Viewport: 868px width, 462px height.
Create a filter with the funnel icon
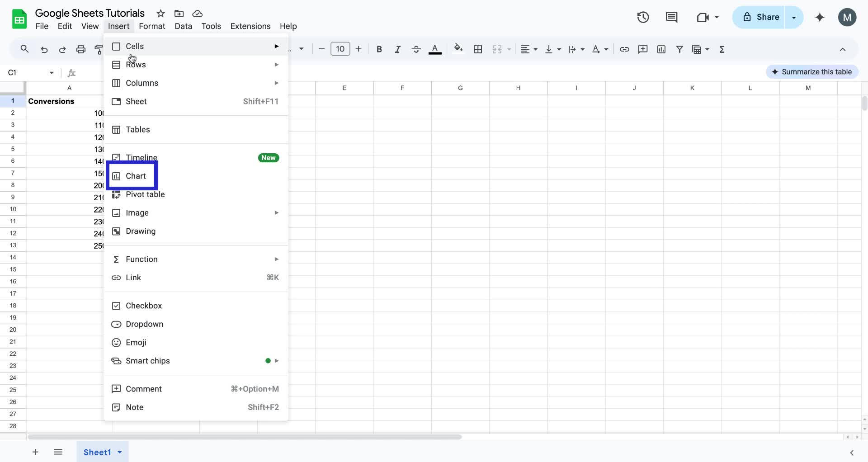point(680,49)
